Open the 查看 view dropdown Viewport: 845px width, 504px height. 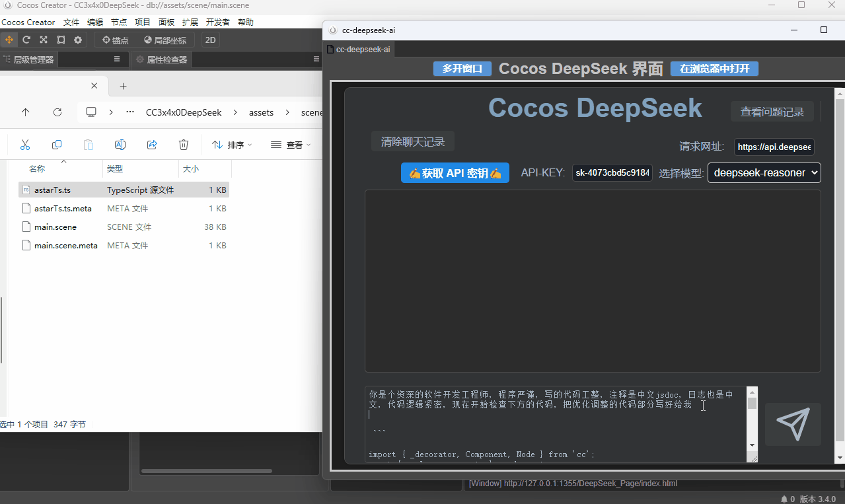[x=291, y=145]
